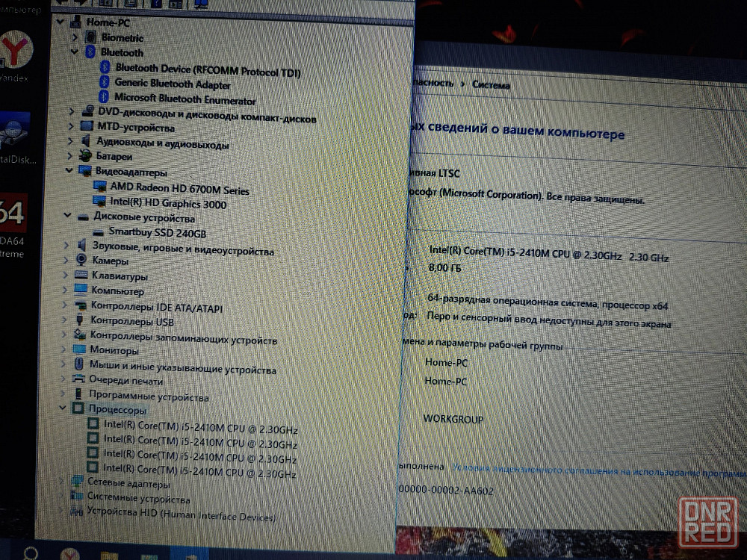Open the AIDA64 Extreme desktop icon
This screenshot has width=747, height=560.
coord(13,225)
